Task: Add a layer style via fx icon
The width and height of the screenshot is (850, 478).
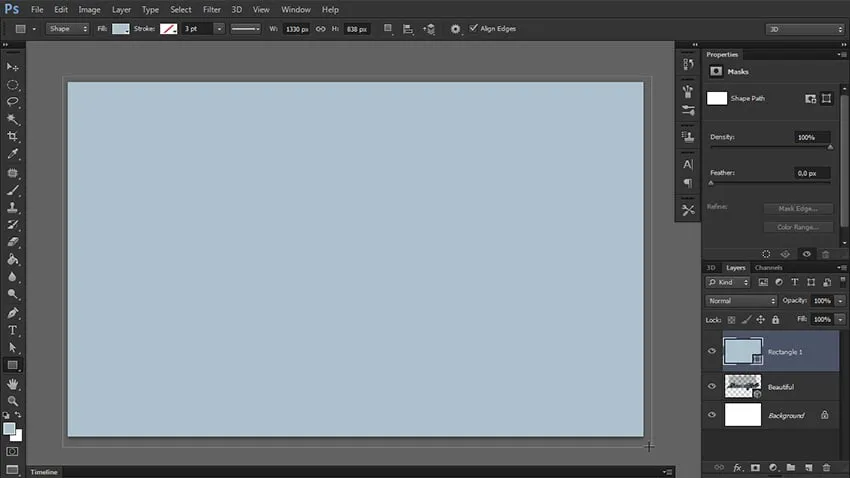Action: coord(738,467)
